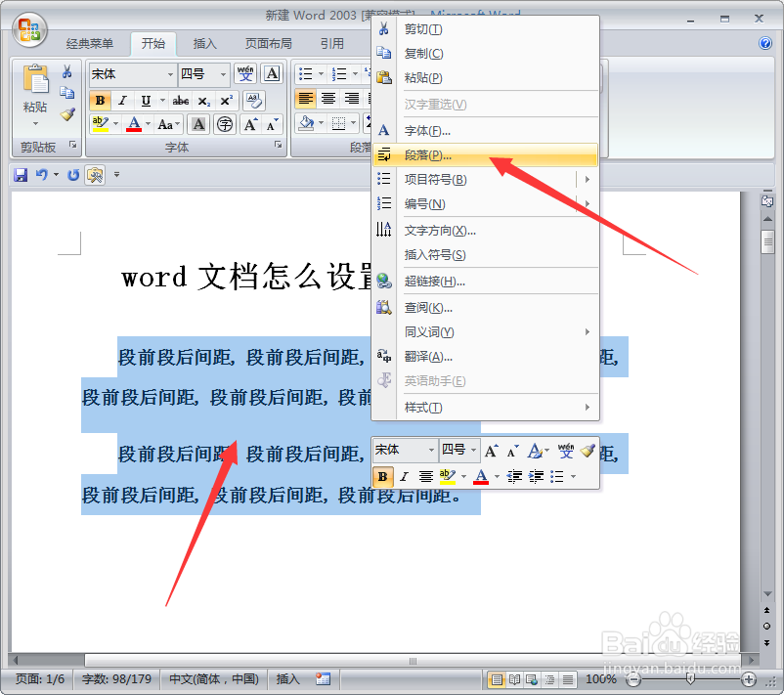Click the macro recording icon in status bar
784x695 pixels.
click(x=323, y=679)
